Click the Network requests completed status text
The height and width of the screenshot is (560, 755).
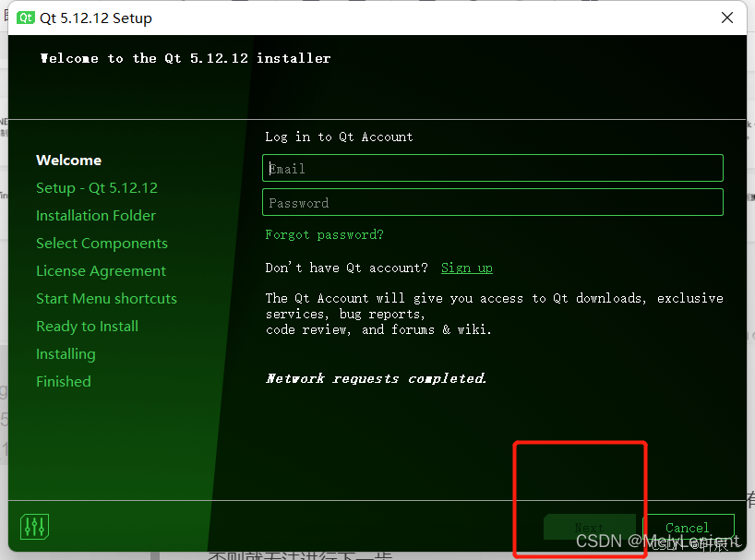click(376, 378)
